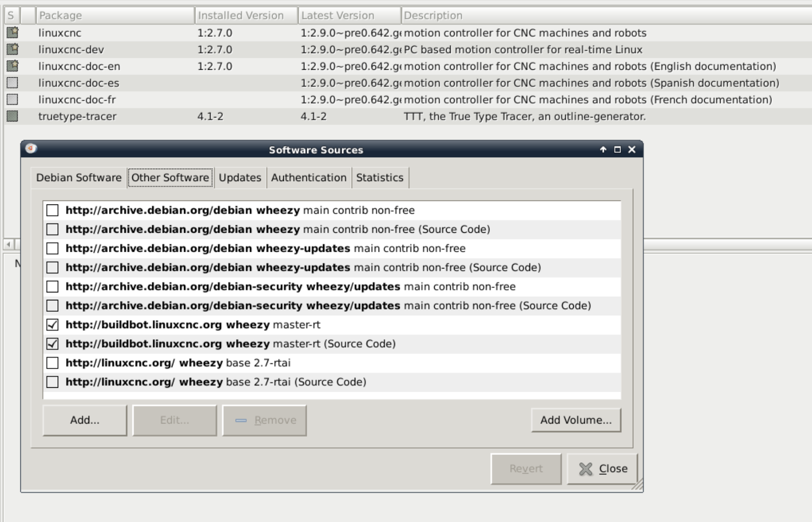Screen dimensions: 812x522
Task: Maximize the Software Sources dialog
Action: pyautogui.click(x=617, y=150)
